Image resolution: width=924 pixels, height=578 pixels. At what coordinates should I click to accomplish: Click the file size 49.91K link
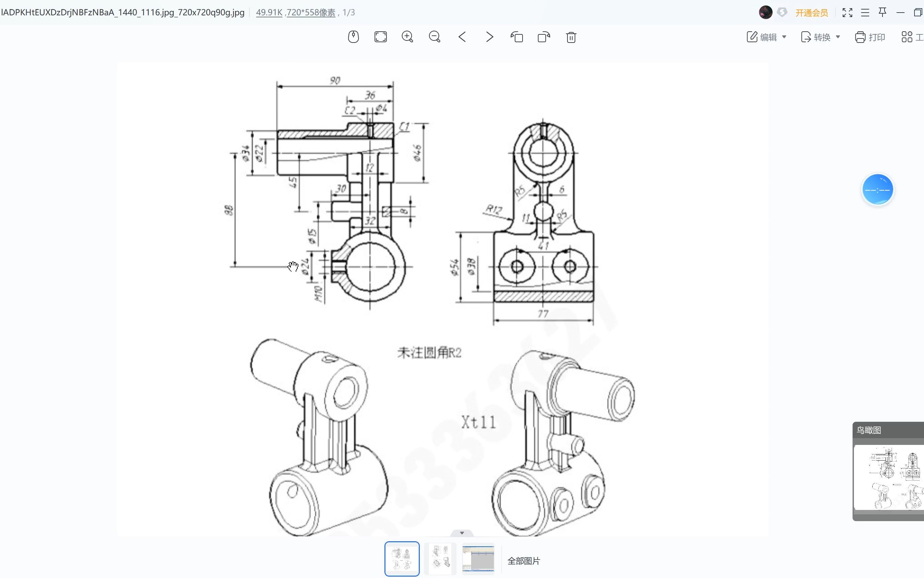click(269, 12)
